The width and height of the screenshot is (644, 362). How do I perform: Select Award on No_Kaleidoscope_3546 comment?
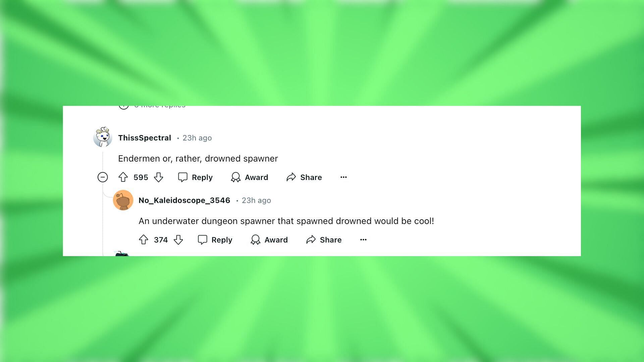pos(268,239)
